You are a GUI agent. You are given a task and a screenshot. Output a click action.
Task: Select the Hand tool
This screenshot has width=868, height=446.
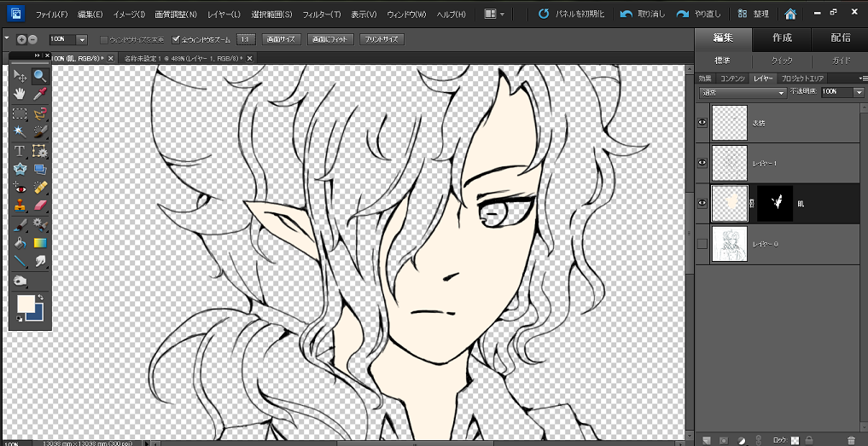tap(20, 95)
